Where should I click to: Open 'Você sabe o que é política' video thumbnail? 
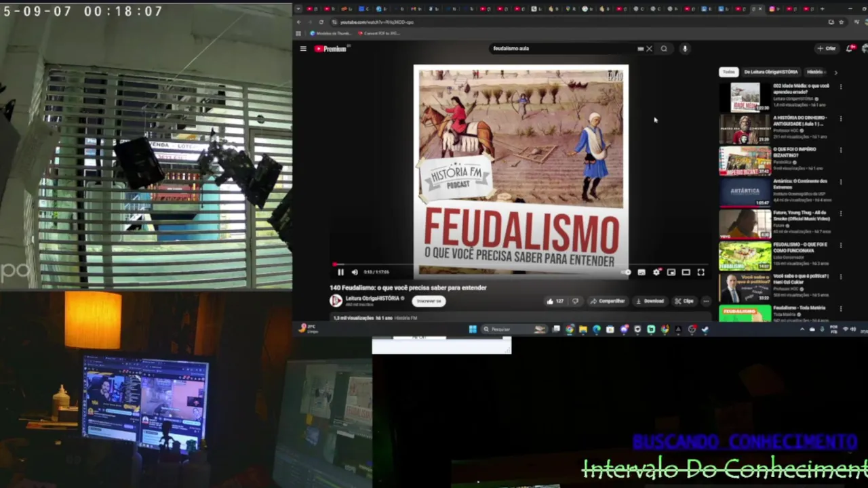pyautogui.click(x=745, y=288)
